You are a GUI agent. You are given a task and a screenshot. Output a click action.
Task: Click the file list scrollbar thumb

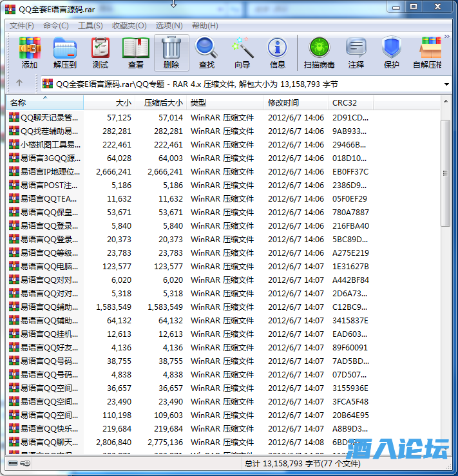coord(445,173)
